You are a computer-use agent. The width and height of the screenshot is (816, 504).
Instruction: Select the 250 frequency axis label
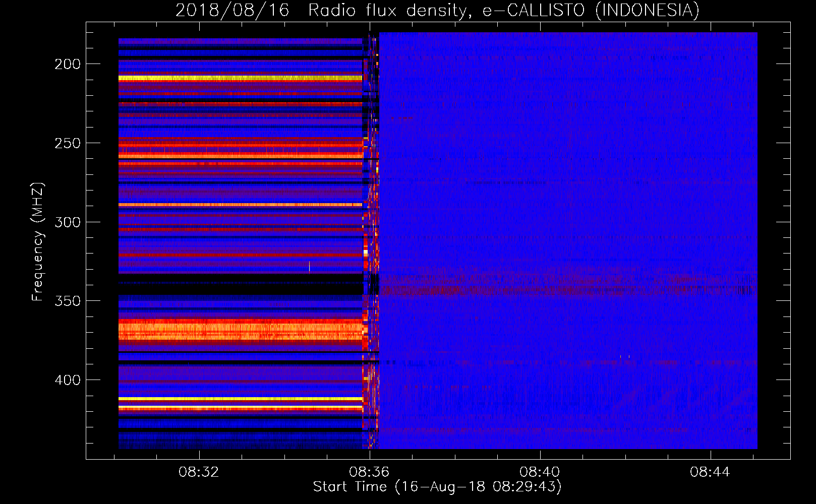point(68,143)
